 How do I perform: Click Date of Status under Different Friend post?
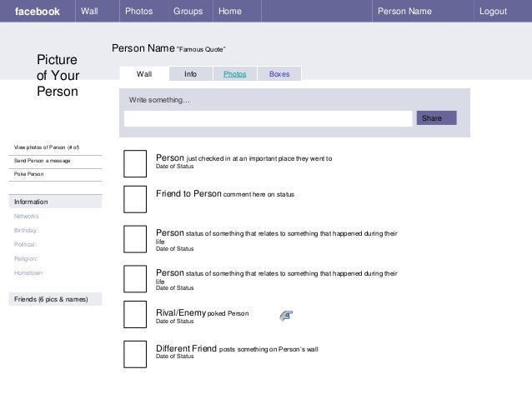click(175, 357)
